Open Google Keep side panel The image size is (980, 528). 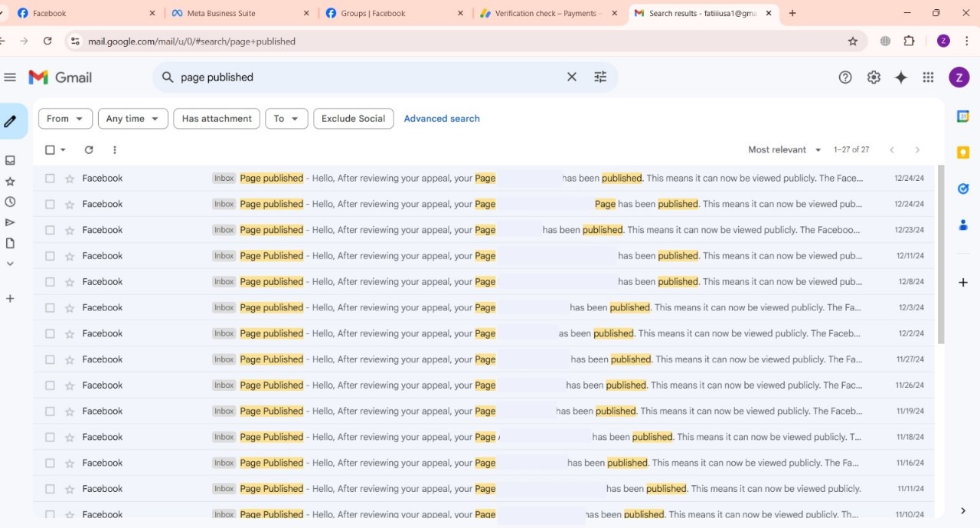tap(963, 152)
